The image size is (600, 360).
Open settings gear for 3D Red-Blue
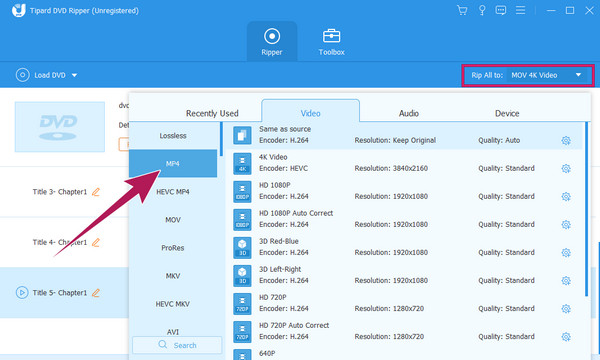(x=566, y=252)
